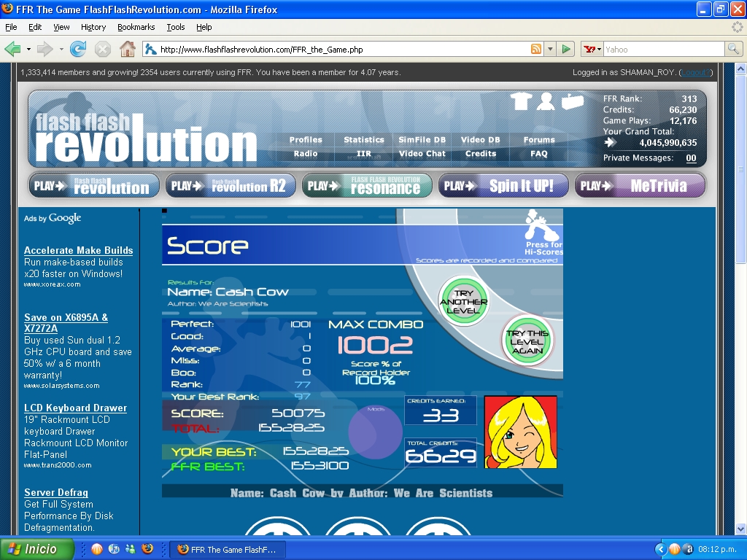Expand the address bar URL history dropdown
The width and height of the screenshot is (747, 560).
[550, 49]
